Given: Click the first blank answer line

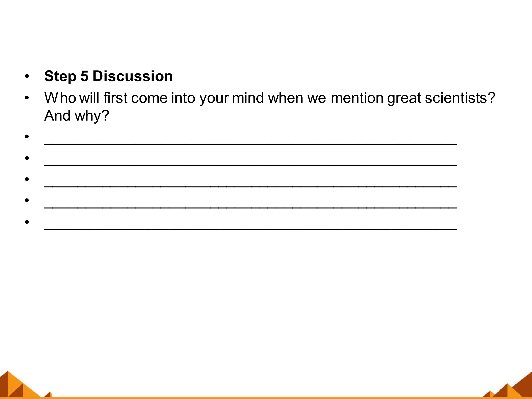Looking at the screenshot, I should 250,144.
